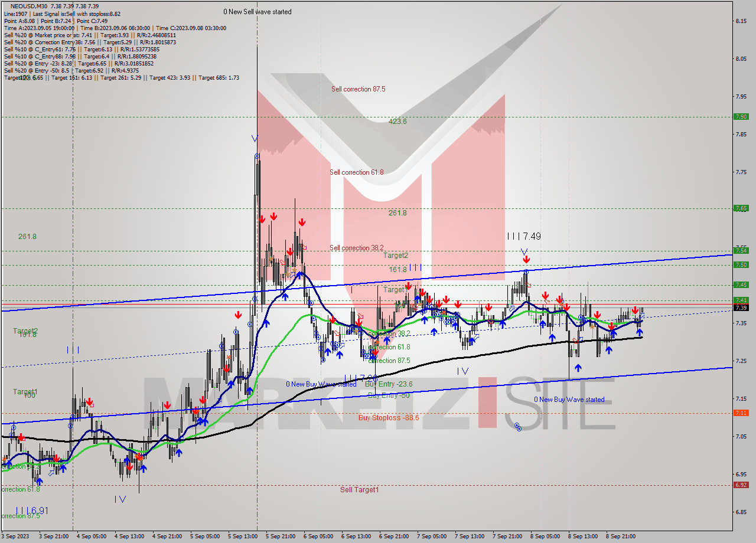
Task: Click the red 6.92 price tag
Action: click(741, 485)
